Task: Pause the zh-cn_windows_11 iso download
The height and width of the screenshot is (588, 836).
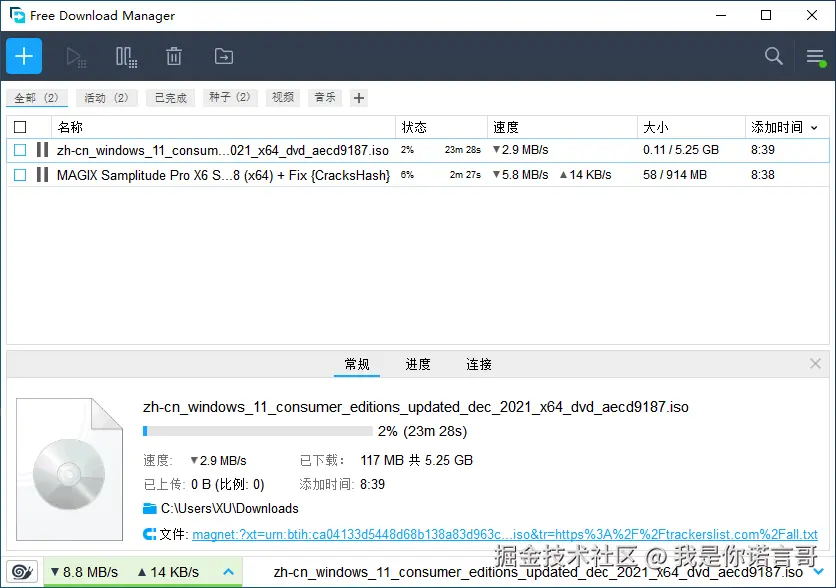Action: pos(43,150)
